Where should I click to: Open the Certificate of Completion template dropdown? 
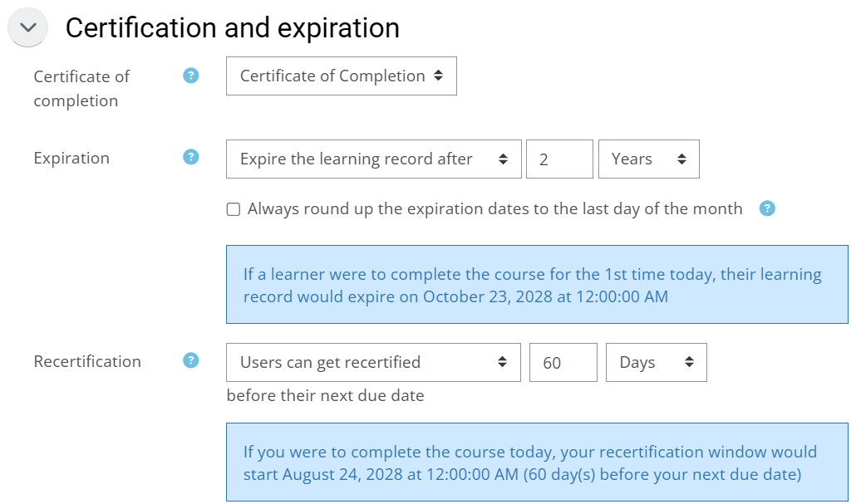click(342, 76)
